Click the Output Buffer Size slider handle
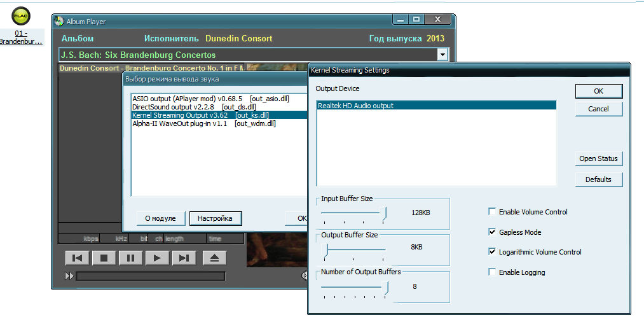 [325, 251]
